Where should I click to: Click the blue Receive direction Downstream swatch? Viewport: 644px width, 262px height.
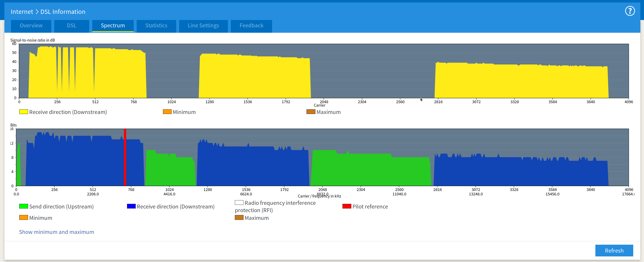tap(131, 206)
